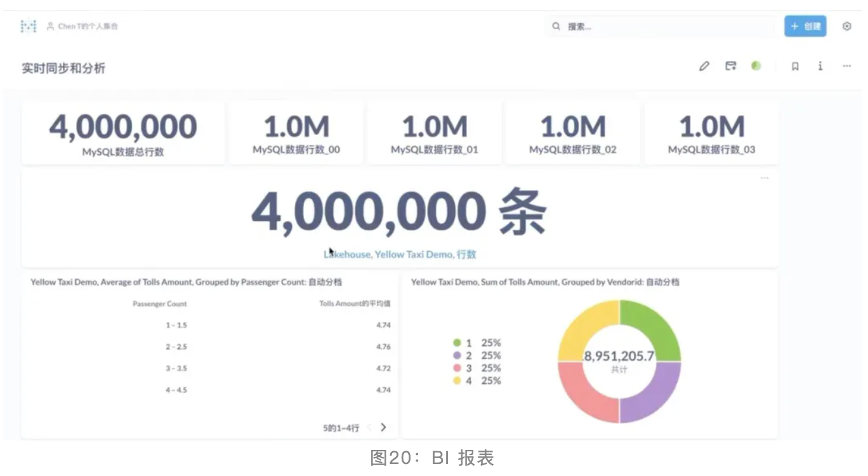This screenshot has height=476, width=868.
Task: Click the Passenger Count column header
Action: tap(160, 304)
